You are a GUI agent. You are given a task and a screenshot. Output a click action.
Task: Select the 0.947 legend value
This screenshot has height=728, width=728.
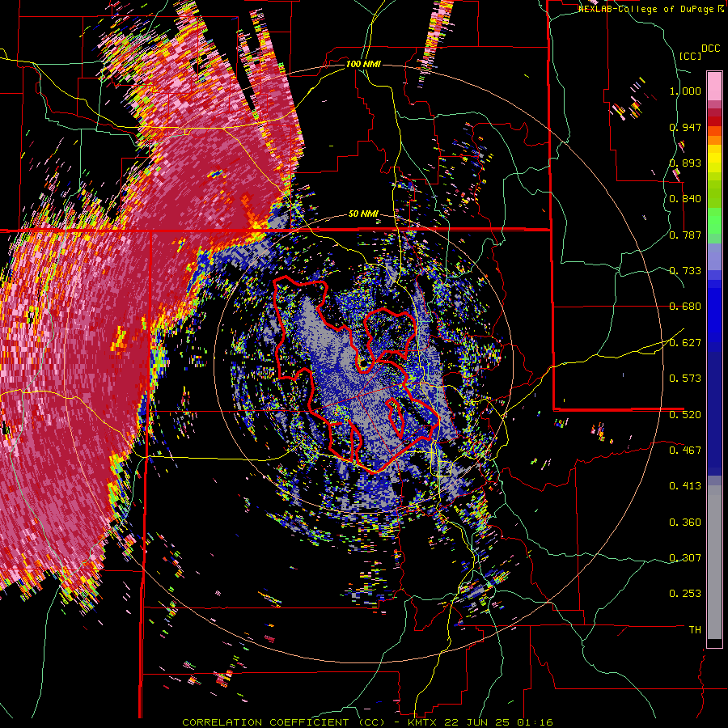(685, 127)
